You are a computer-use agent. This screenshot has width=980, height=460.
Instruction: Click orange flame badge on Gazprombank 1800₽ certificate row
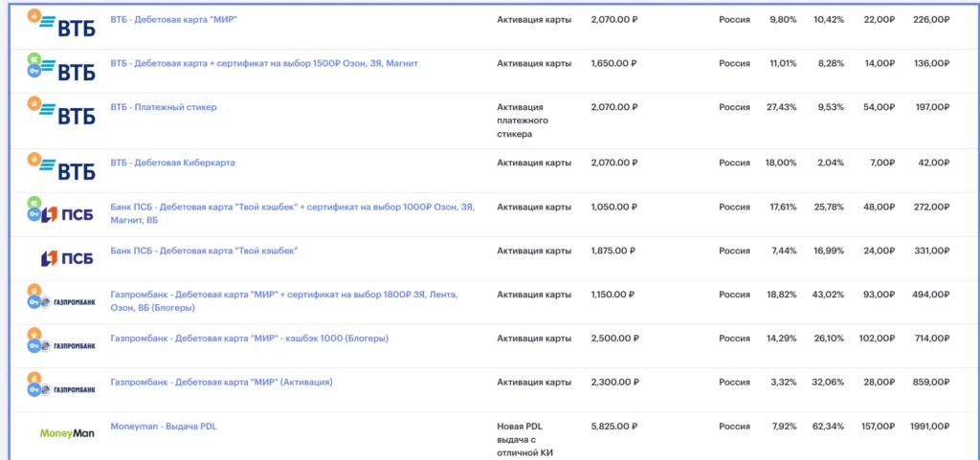coord(33,289)
